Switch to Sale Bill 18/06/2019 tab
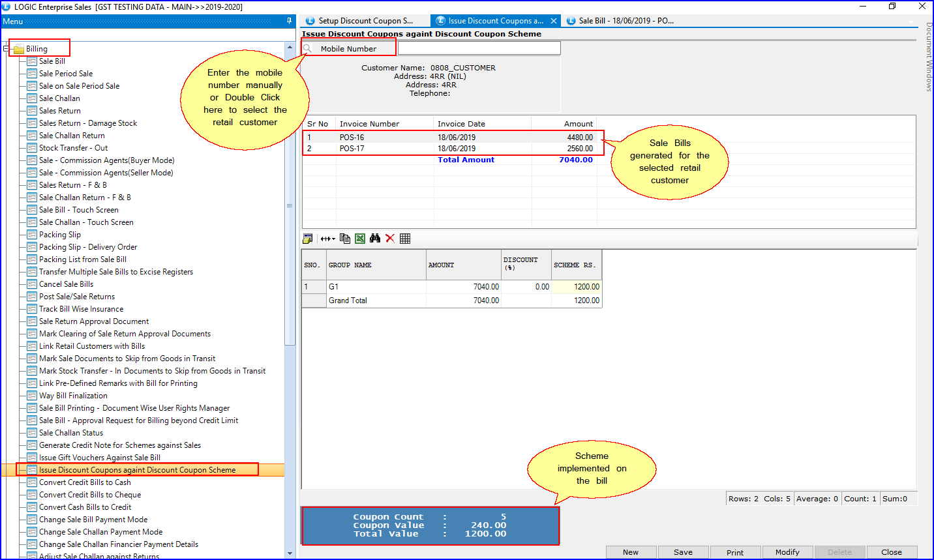The height and width of the screenshot is (560, 934). pos(625,21)
